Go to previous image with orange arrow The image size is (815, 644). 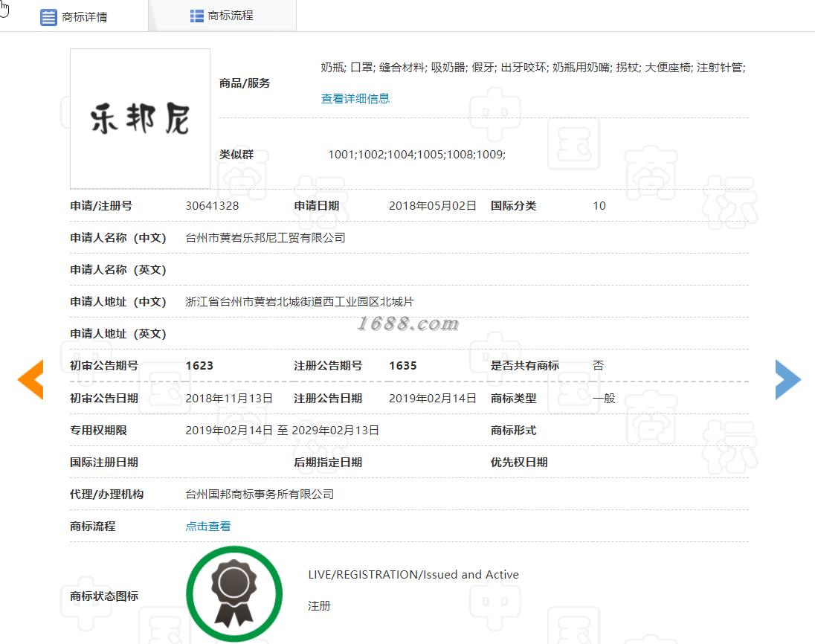pos(30,379)
